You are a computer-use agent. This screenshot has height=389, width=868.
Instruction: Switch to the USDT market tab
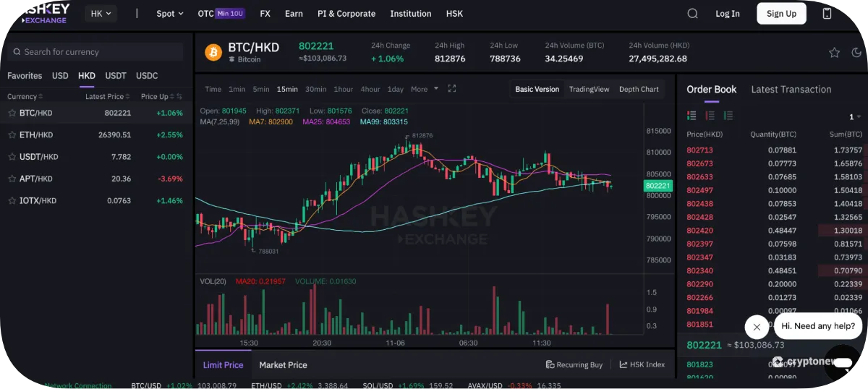click(x=116, y=76)
